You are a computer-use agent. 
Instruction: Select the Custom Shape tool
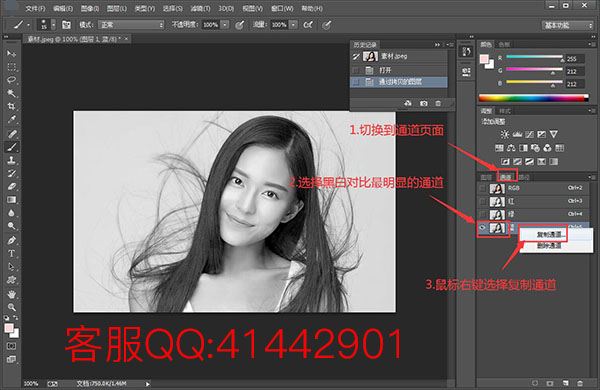pyautogui.click(x=11, y=280)
